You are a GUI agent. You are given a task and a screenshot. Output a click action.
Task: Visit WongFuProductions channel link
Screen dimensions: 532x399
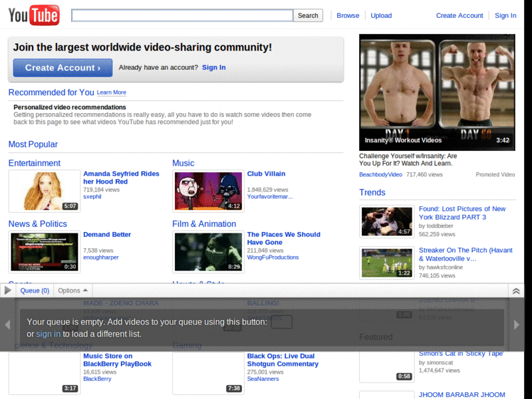coord(273,257)
